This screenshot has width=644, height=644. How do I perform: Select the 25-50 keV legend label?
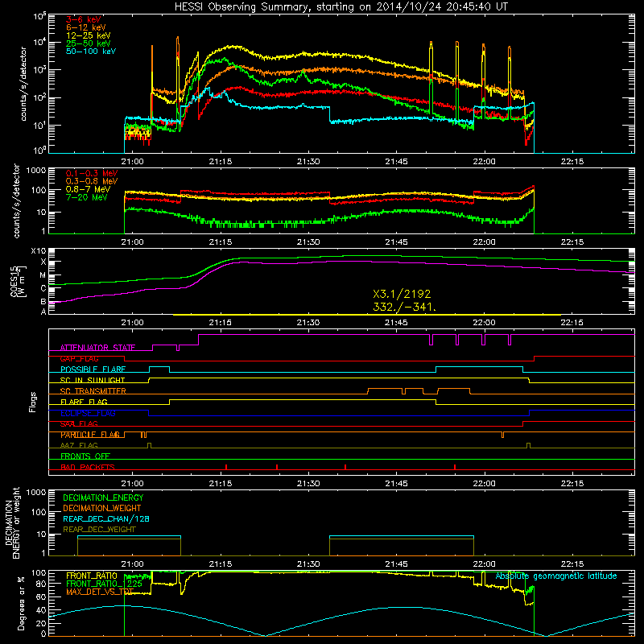[x=89, y=43]
